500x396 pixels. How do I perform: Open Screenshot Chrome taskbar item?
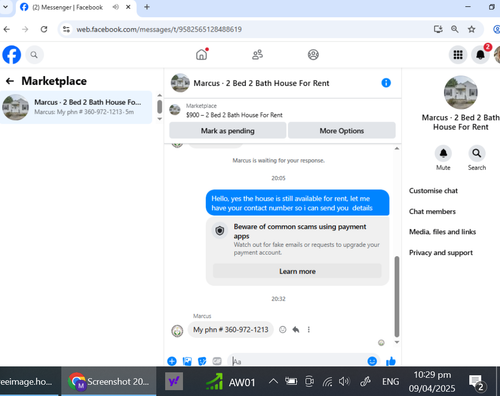point(109,381)
